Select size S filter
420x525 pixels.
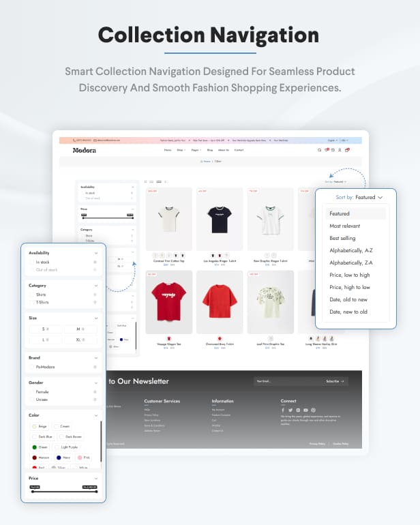point(46,329)
